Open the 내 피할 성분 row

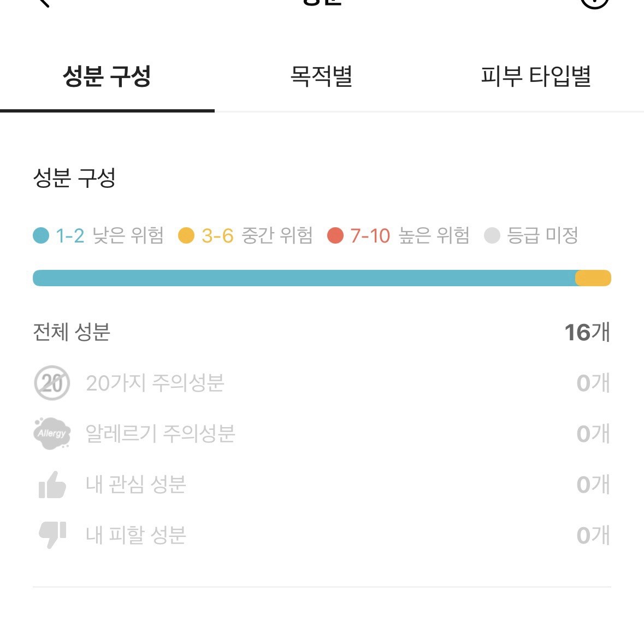pos(322,535)
